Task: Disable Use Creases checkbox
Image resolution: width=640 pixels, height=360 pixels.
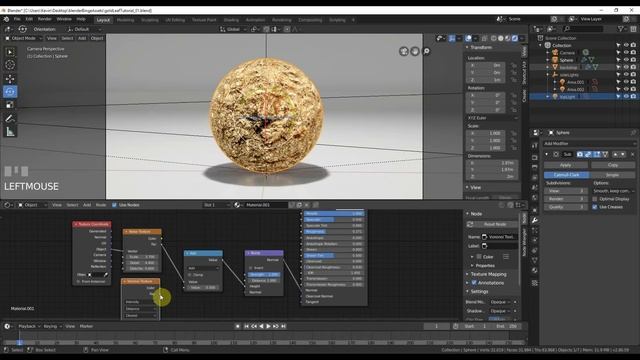Action: pyautogui.click(x=595, y=207)
